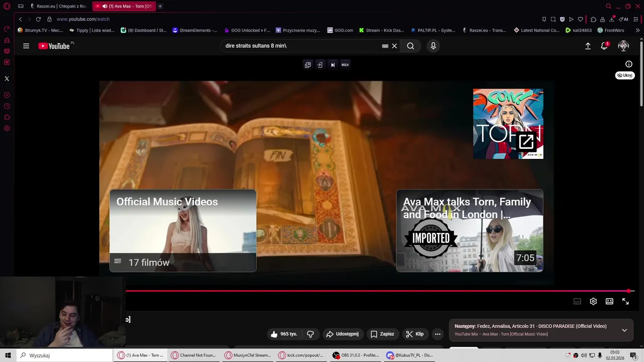The image size is (644, 362).
Task: Open the Torn album cover end-card
Action: [x=508, y=124]
